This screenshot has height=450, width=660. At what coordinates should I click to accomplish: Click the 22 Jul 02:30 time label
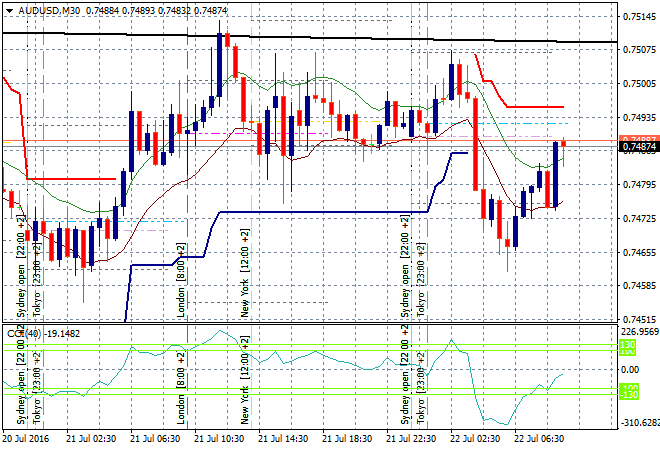475,439
